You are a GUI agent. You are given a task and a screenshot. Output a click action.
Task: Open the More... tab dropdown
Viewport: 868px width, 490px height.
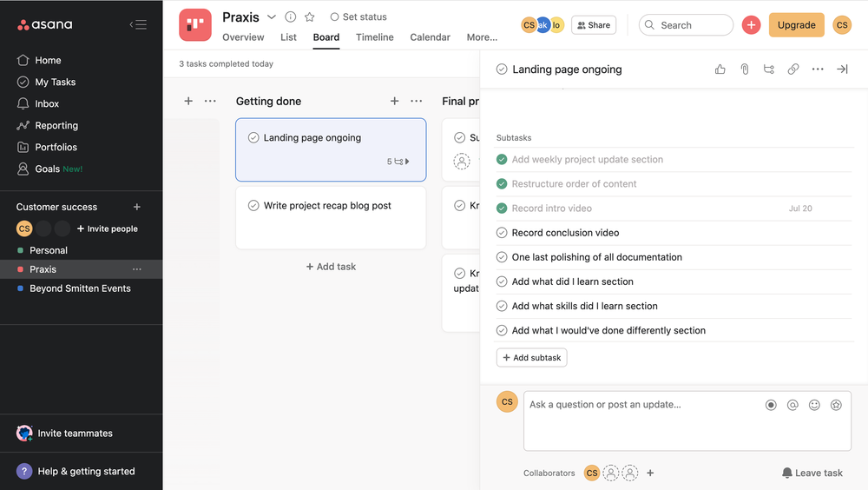pos(482,37)
